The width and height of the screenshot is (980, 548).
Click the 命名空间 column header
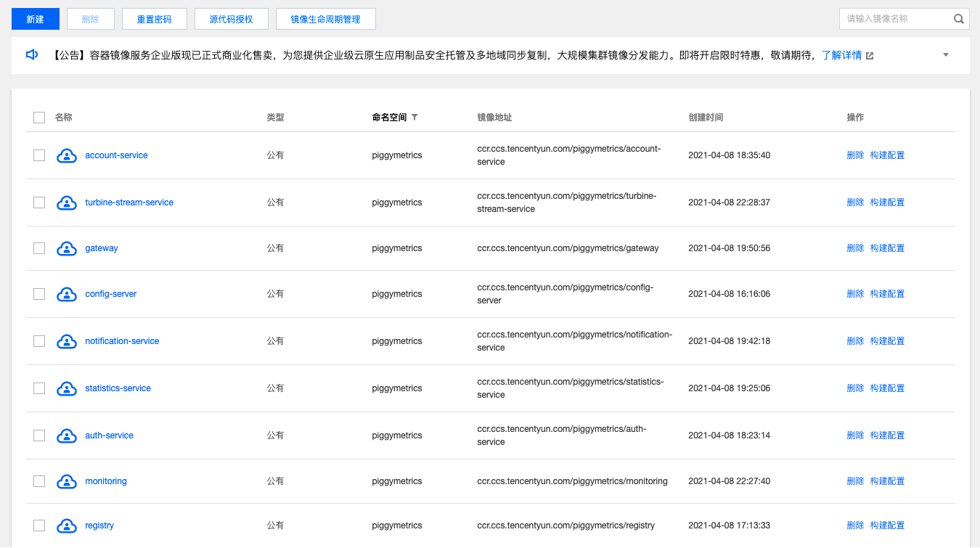[389, 118]
